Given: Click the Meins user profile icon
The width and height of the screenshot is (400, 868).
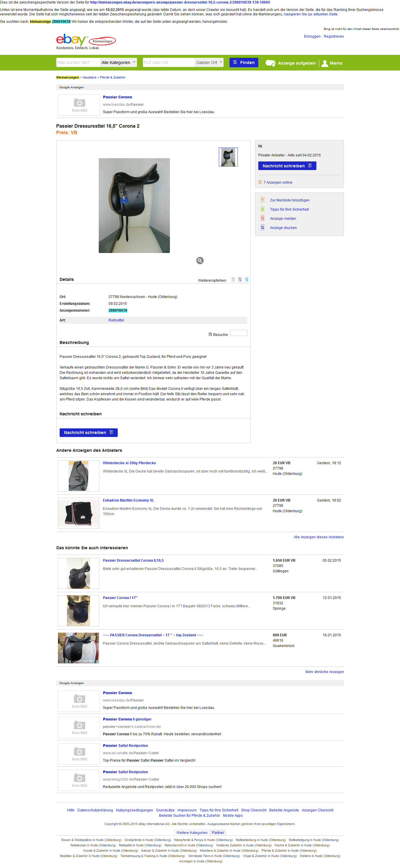Looking at the screenshot, I should pyautogui.click(x=325, y=63).
